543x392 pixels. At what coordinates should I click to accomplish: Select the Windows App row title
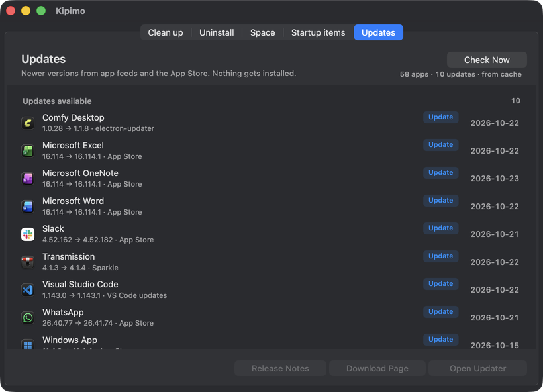tap(70, 340)
